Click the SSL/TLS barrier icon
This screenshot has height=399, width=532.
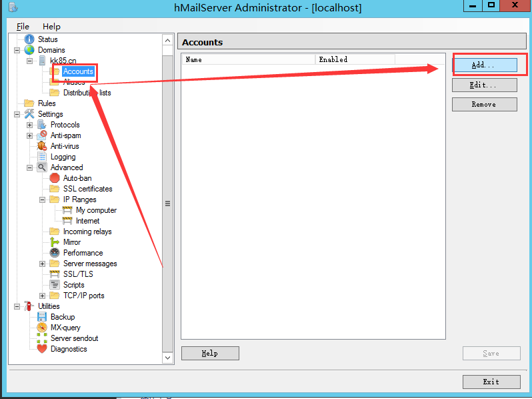54,274
